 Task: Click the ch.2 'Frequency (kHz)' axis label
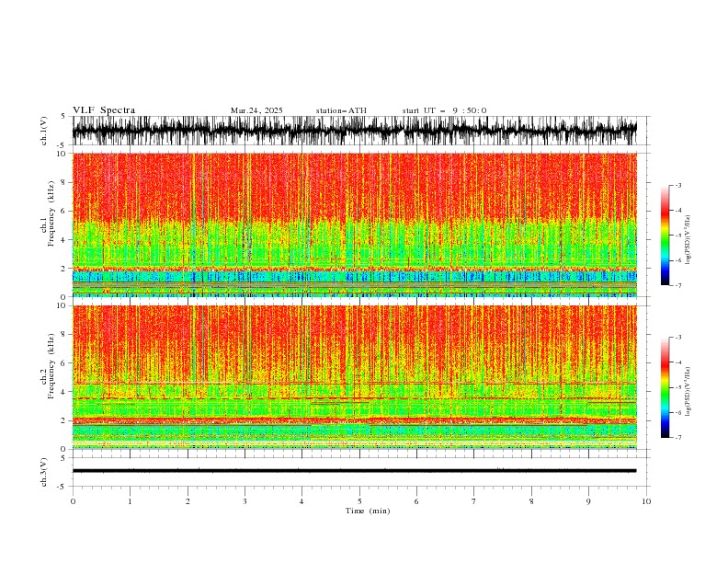pos(51,366)
